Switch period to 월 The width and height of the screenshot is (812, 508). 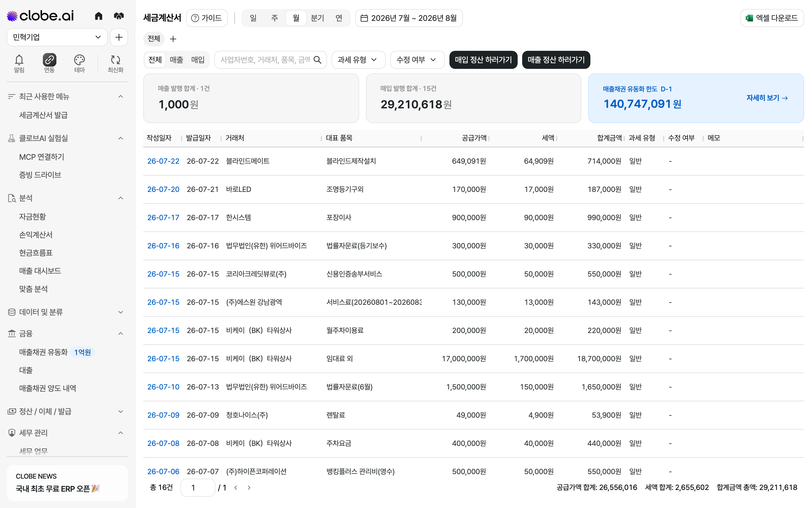click(296, 18)
